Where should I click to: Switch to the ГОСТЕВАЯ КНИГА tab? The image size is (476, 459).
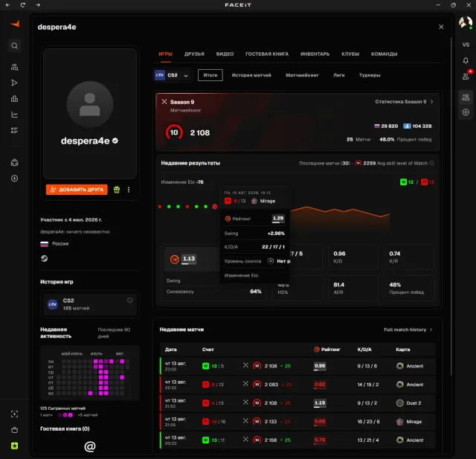pyautogui.click(x=267, y=54)
